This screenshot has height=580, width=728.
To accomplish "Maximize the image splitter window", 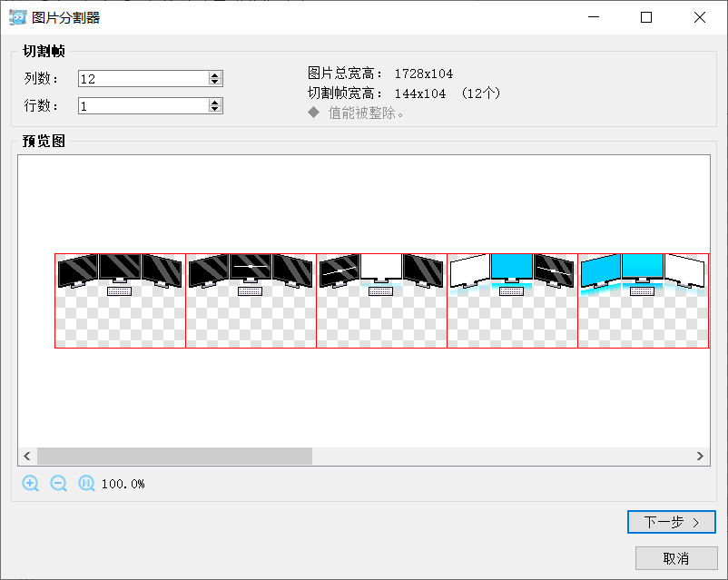I will coord(646,17).
